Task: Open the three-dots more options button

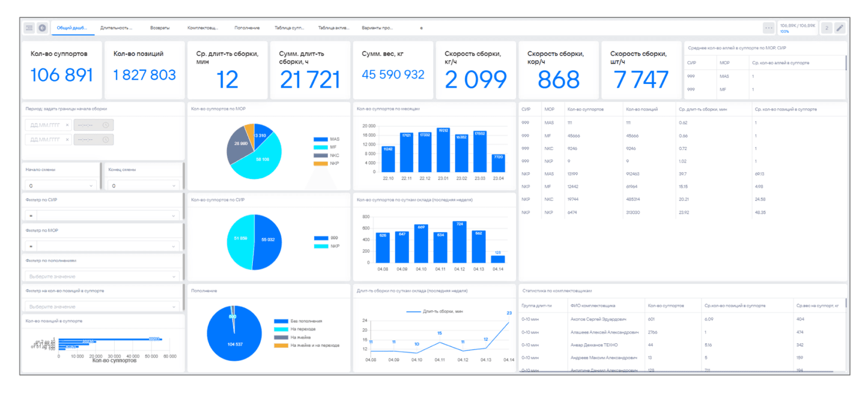Action: [x=768, y=28]
